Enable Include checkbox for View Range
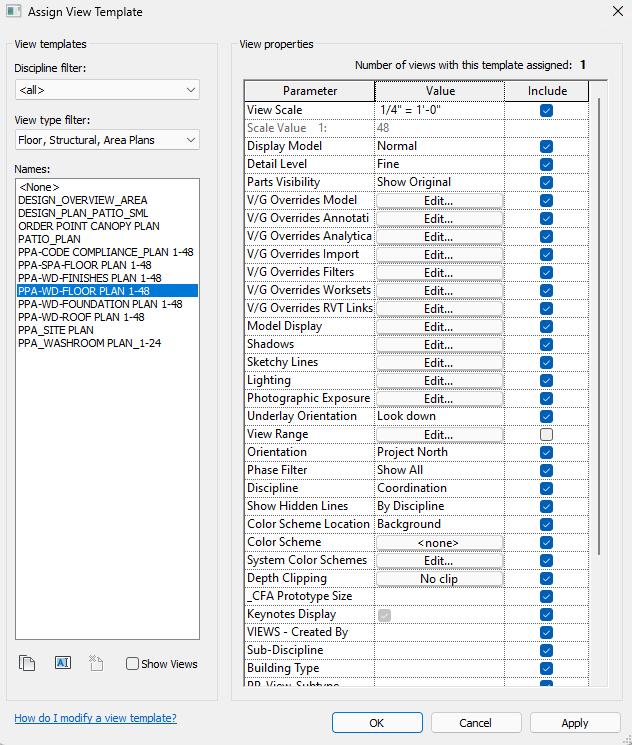This screenshot has width=632, height=745. click(546, 434)
